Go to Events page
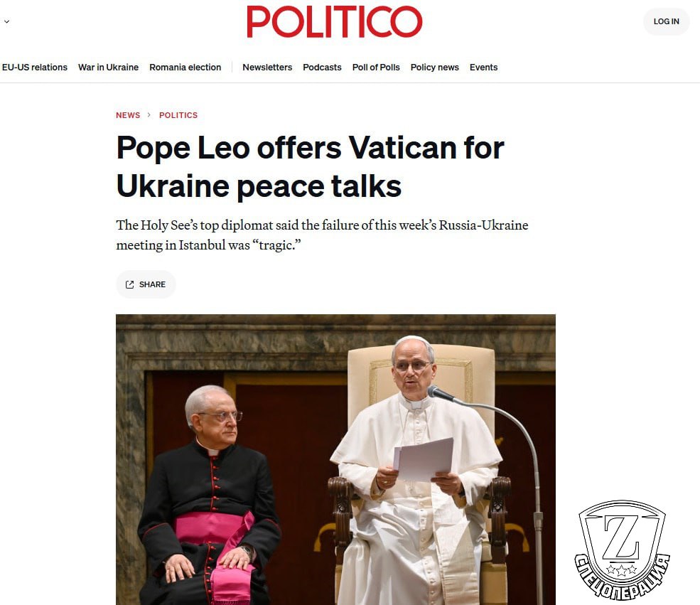 (483, 67)
